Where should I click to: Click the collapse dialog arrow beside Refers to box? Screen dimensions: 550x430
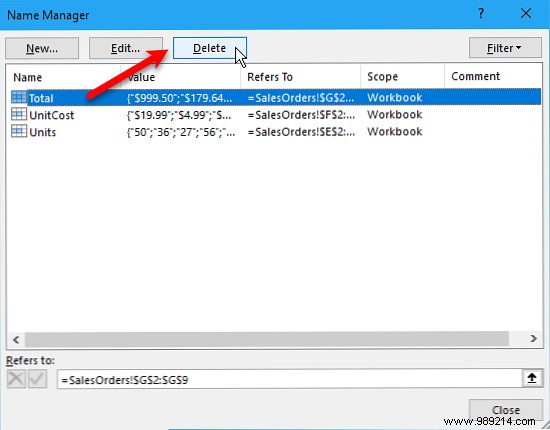pyautogui.click(x=532, y=378)
